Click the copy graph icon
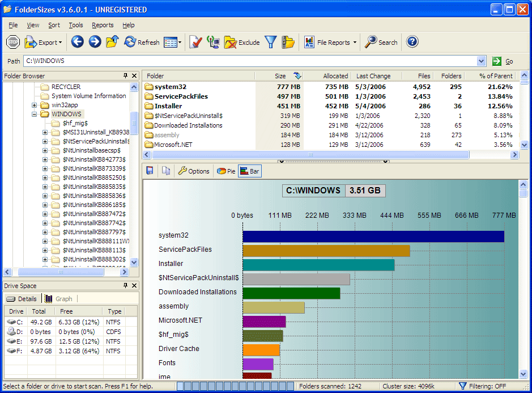 (166, 171)
